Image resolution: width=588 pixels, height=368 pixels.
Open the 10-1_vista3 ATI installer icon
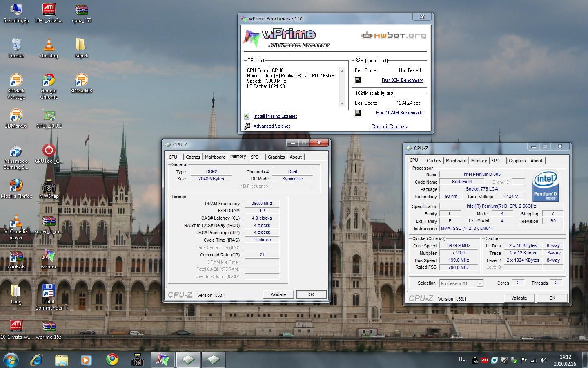pyautogui.click(x=49, y=13)
